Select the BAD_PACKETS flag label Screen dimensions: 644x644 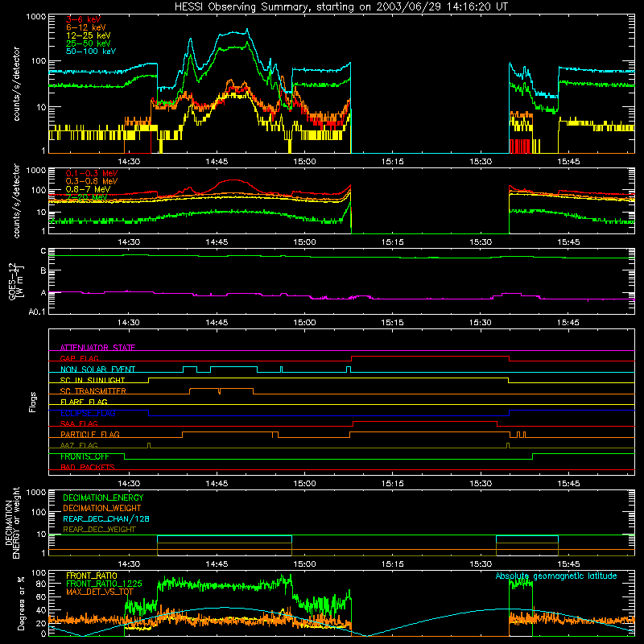(x=88, y=468)
